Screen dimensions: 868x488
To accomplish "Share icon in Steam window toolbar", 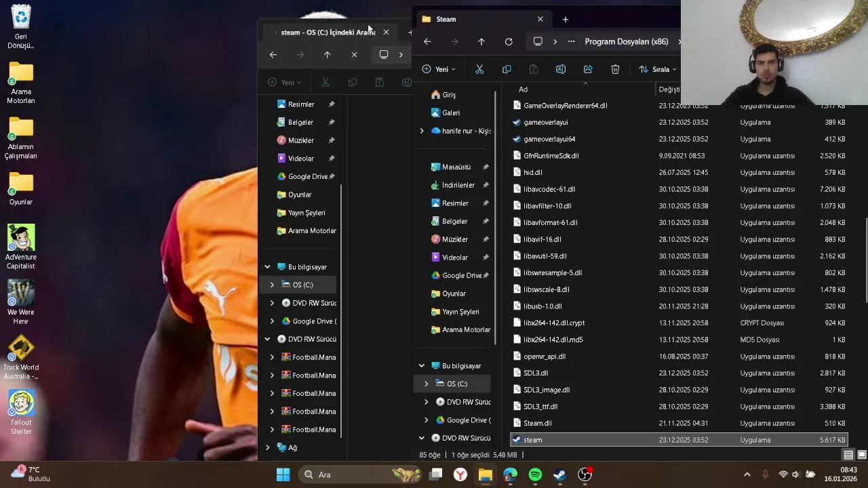I will pos(588,69).
